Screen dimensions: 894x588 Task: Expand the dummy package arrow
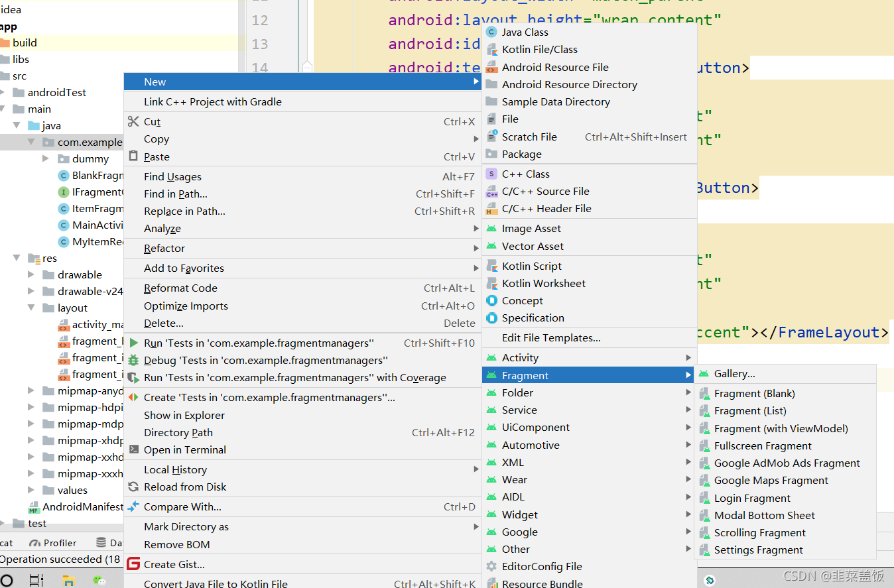[46, 158]
